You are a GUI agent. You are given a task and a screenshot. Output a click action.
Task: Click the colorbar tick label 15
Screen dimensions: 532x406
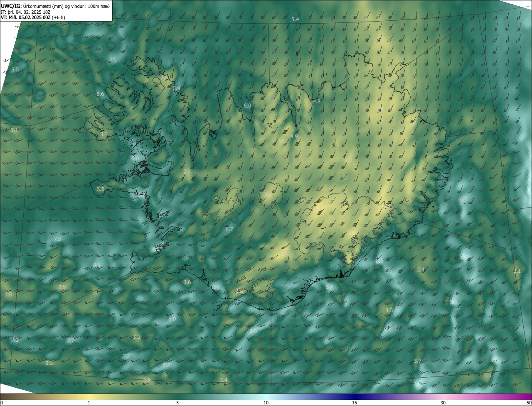coord(355,403)
